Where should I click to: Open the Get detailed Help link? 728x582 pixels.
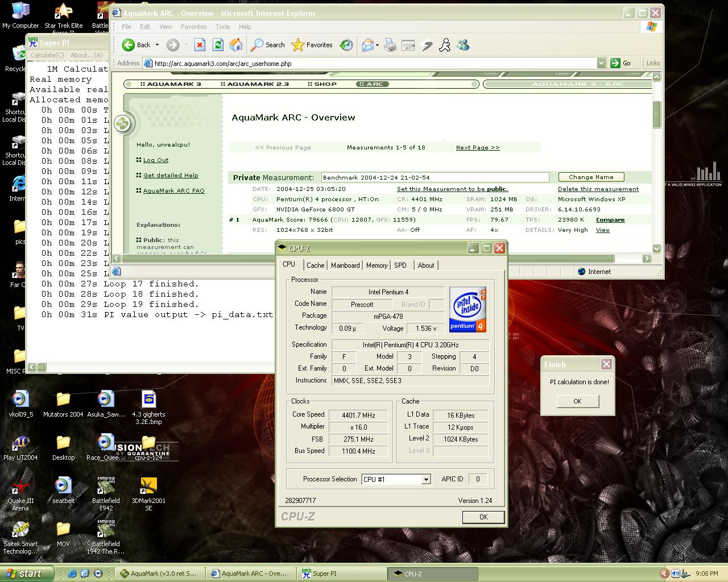[x=171, y=176]
